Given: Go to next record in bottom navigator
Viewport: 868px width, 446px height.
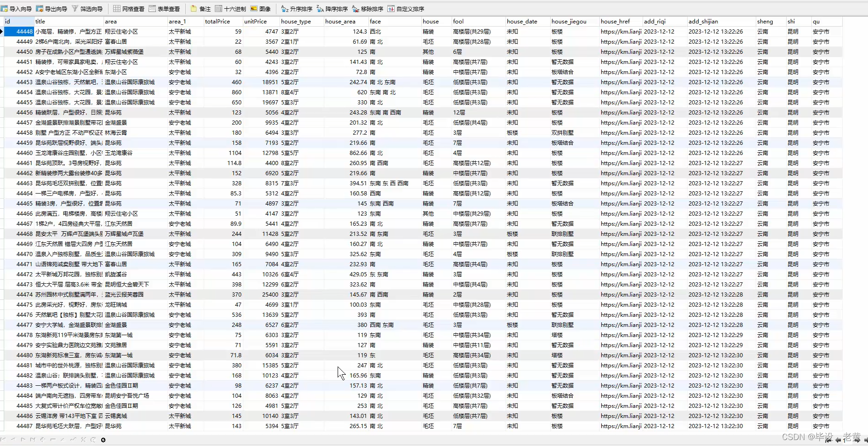Looking at the screenshot, I should 23,440.
